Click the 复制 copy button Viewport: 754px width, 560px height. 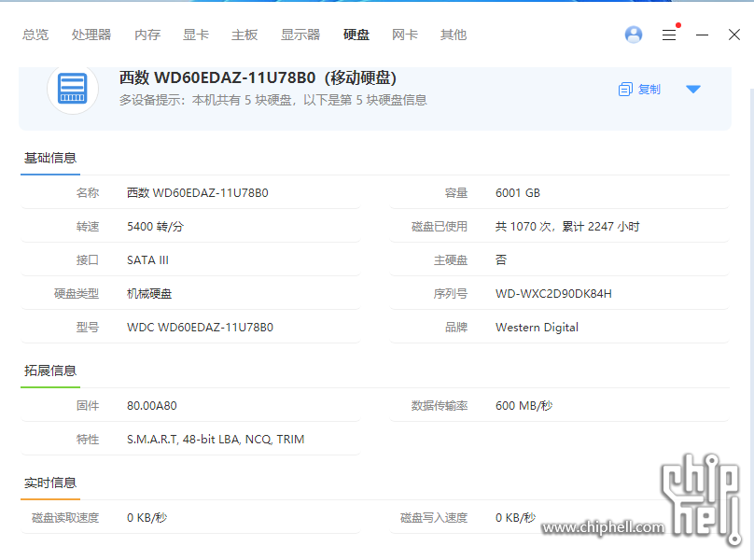(x=639, y=90)
